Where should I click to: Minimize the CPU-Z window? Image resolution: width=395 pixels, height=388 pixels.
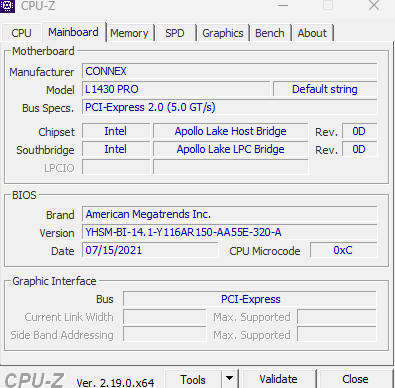tap(283, 5)
